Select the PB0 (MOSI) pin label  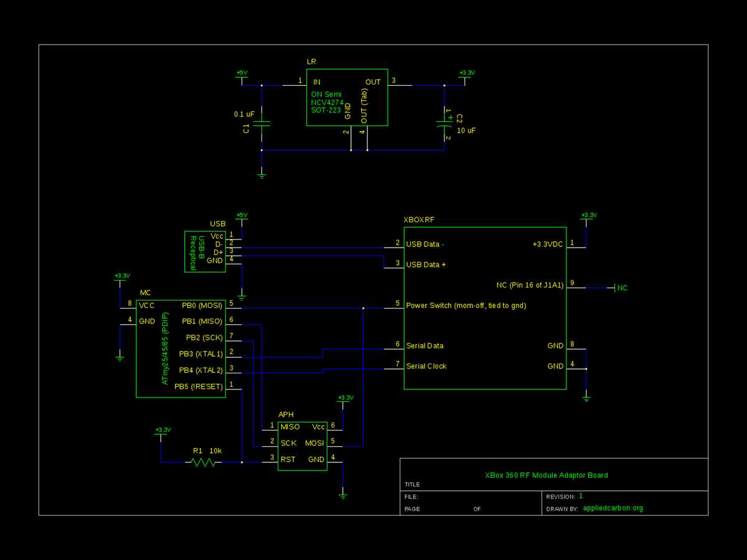tap(202, 306)
